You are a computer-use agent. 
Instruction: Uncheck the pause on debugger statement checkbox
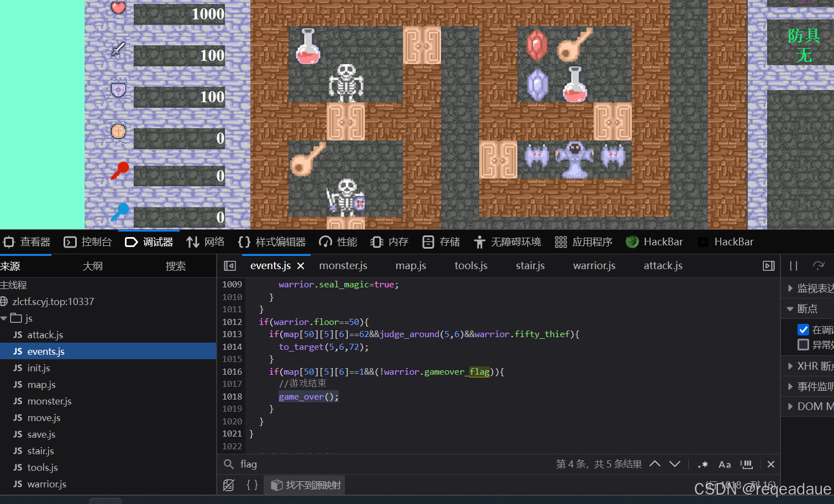[804, 330]
